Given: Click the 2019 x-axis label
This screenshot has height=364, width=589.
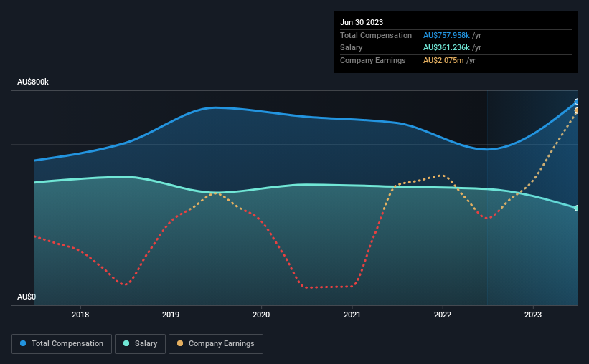Looking at the screenshot, I should point(171,315).
